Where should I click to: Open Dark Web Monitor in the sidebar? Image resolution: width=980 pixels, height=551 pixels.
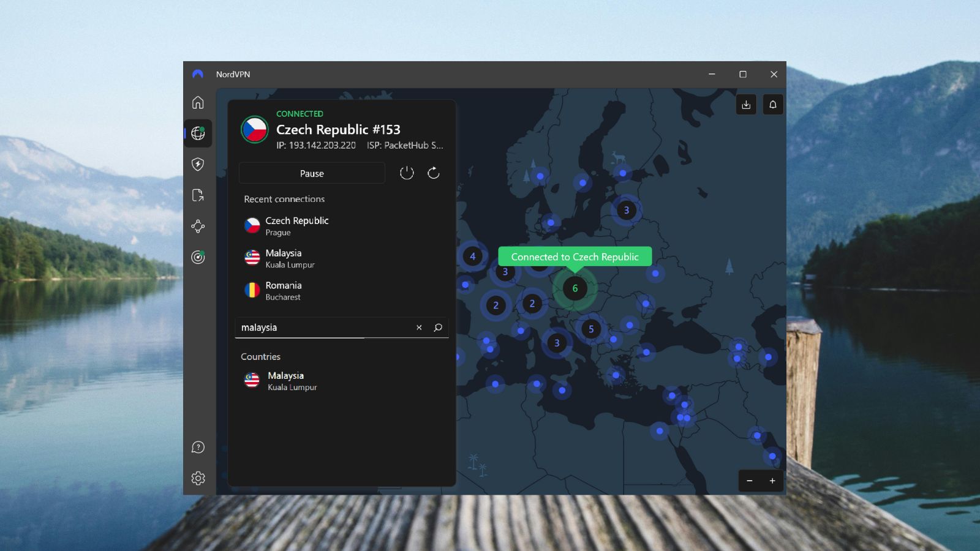coord(198,257)
